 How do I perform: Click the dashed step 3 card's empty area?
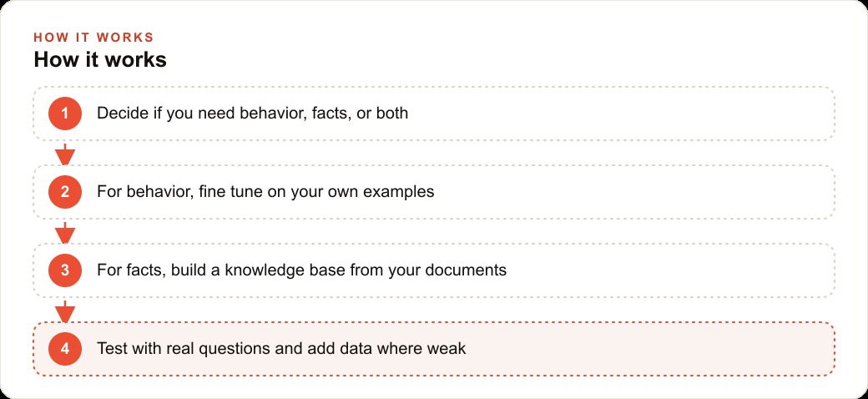664,270
